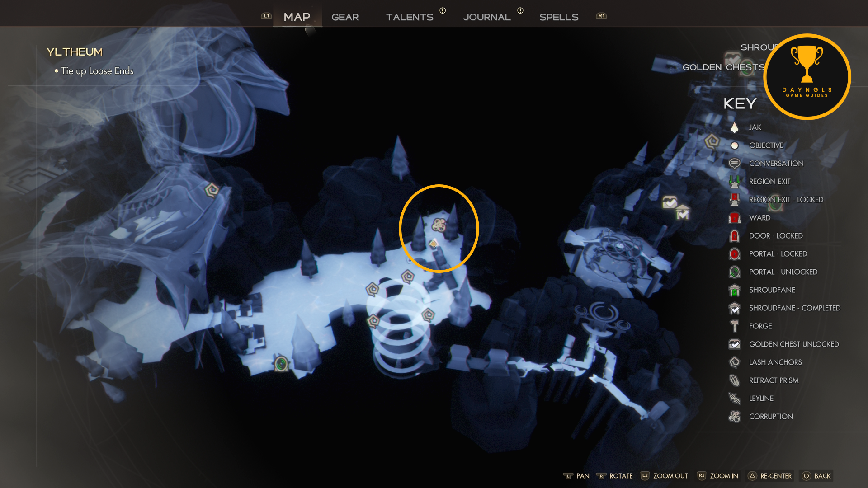Viewport: 868px width, 488px height.
Task: Click the Re-Center button prompt
Action: click(770, 476)
